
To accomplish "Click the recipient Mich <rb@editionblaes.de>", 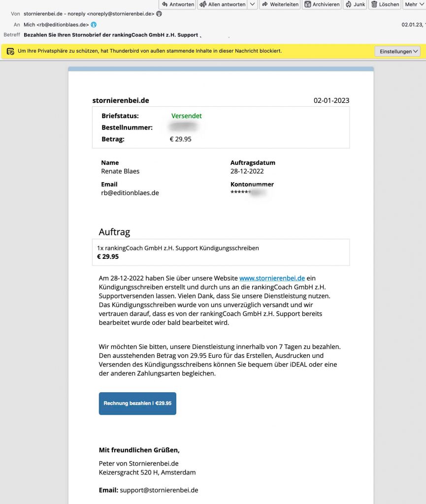I will (x=56, y=25).
